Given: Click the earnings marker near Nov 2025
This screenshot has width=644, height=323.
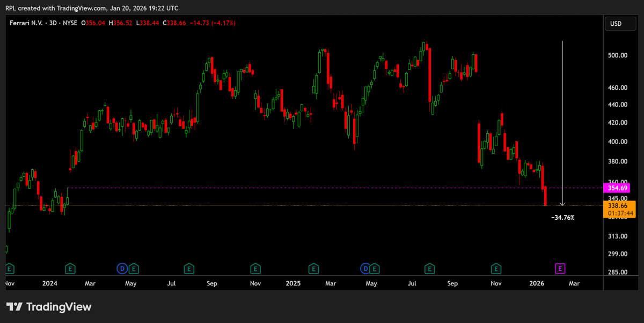Looking at the screenshot, I should pos(495,268).
